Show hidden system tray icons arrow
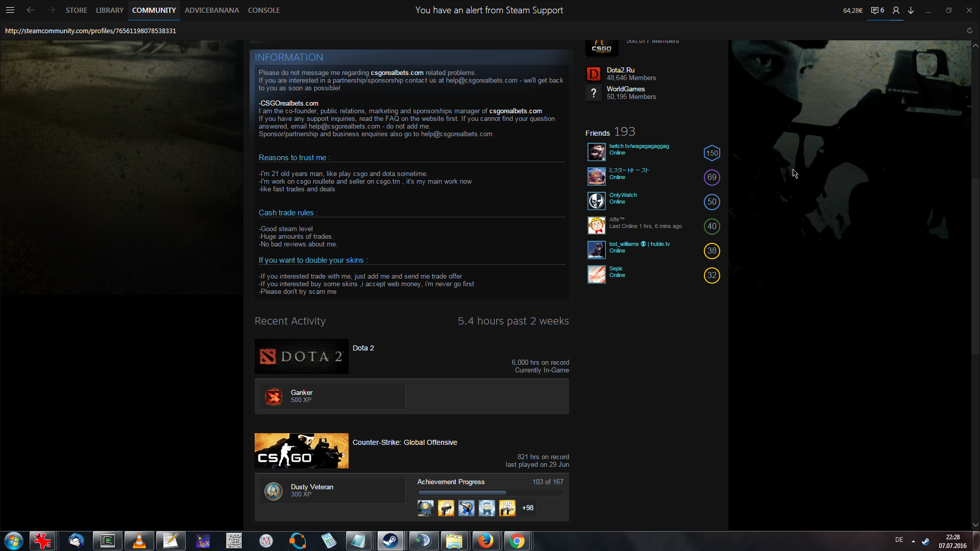This screenshot has width=980, height=551. [x=913, y=541]
